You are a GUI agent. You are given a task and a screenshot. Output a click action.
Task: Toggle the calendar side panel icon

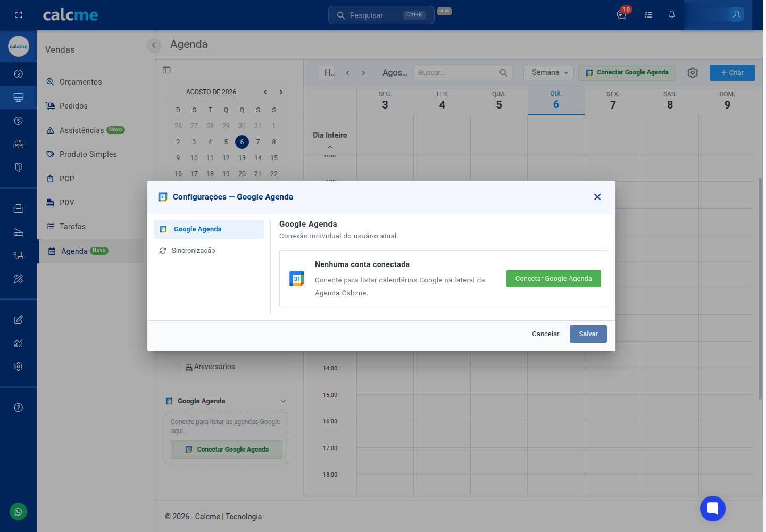[166, 70]
